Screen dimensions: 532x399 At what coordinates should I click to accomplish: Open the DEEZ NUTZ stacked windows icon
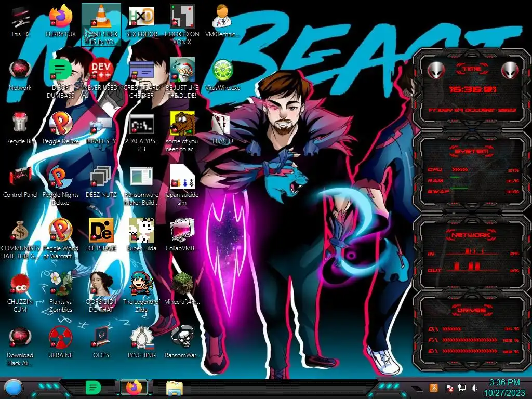coord(101,177)
